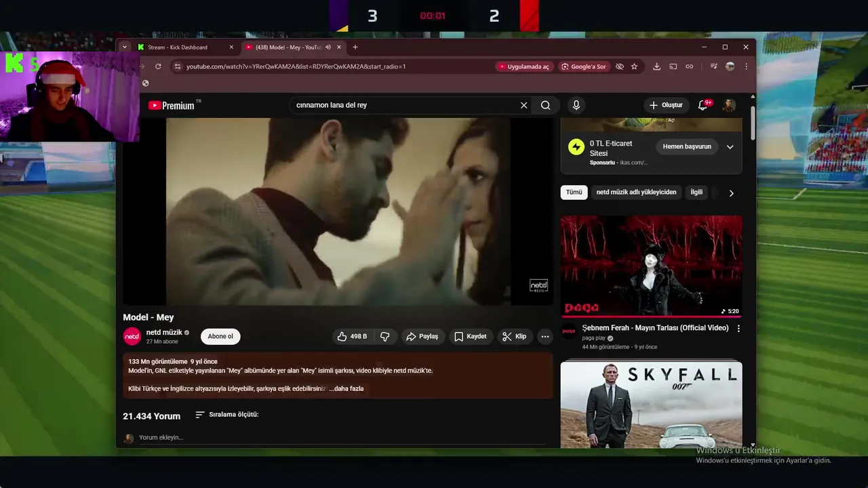The width and height of the screenshot is (868, 488).
Task: Open Chrome downloads icon
Action: (x=656, y=66)
